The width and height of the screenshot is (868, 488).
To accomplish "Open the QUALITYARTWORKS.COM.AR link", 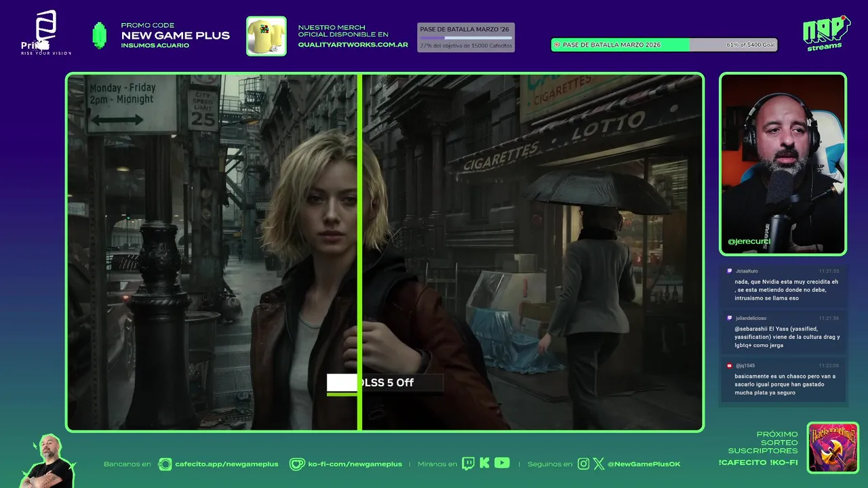I will coord(353,45).
